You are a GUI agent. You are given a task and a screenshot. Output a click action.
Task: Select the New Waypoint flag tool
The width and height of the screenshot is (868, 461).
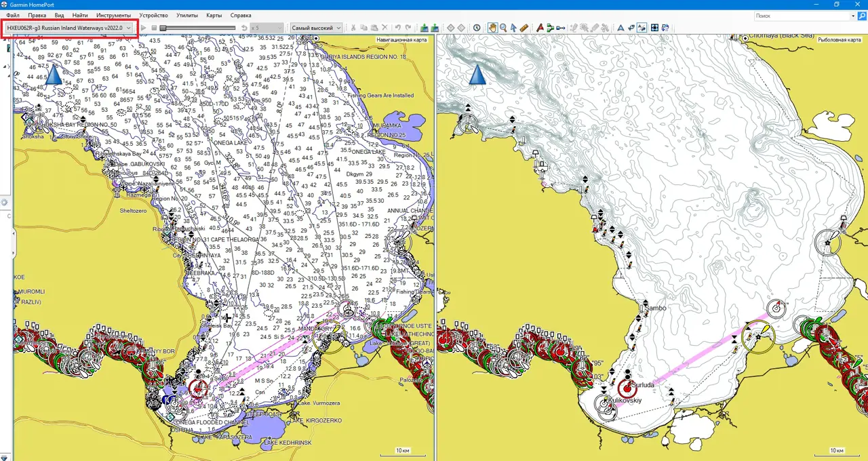tap(540, 28)
